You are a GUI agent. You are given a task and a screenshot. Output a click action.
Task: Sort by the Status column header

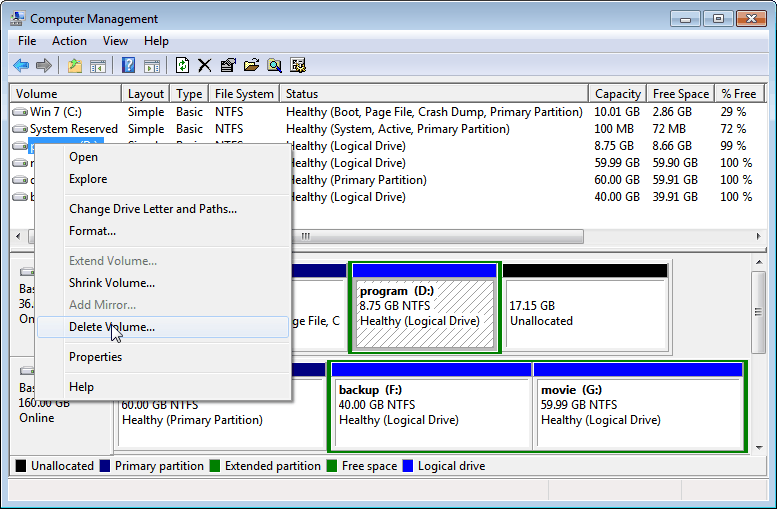click(434, 94)
